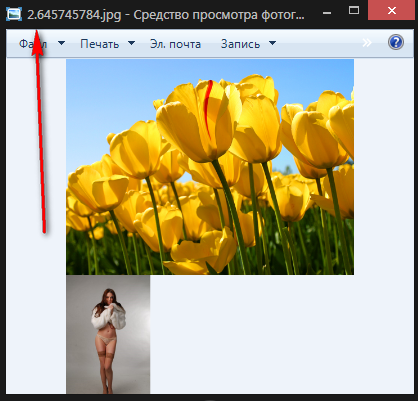Close the photo viewer with the red X

(x=392, y=10)
